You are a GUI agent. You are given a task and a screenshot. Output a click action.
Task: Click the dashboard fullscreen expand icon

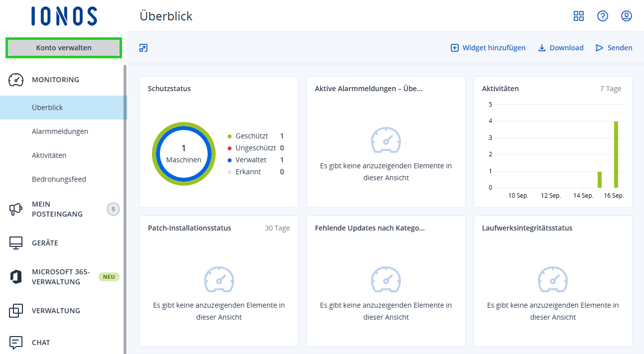pos(143,47)
